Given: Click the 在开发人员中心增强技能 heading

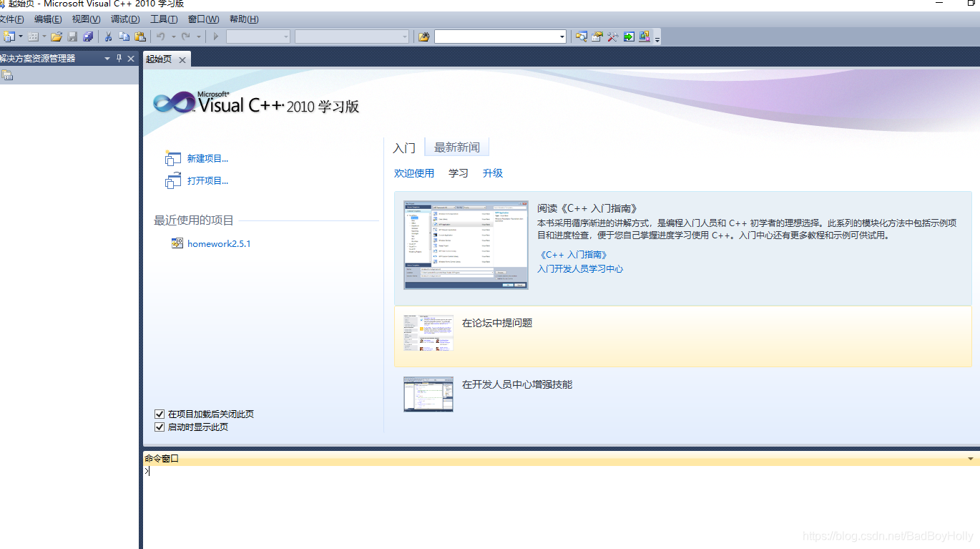Looking at the screenshot, I should (517, 384).
